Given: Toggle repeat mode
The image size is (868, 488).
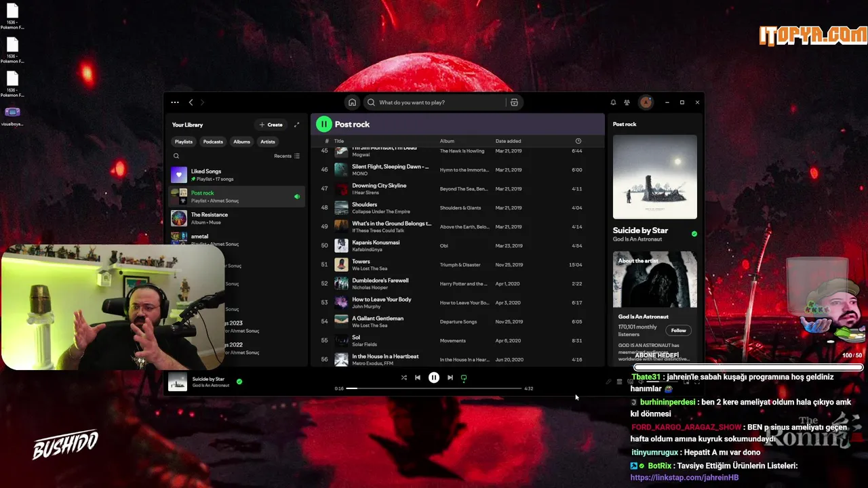Looking at the screenshot, I should pyautogui.click(x=464, y=378).
